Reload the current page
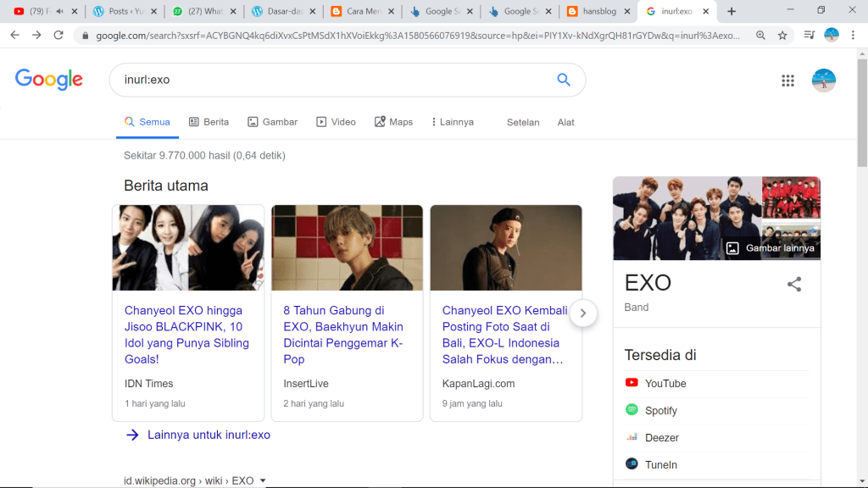The image size is (868, 488). (58, 36)
